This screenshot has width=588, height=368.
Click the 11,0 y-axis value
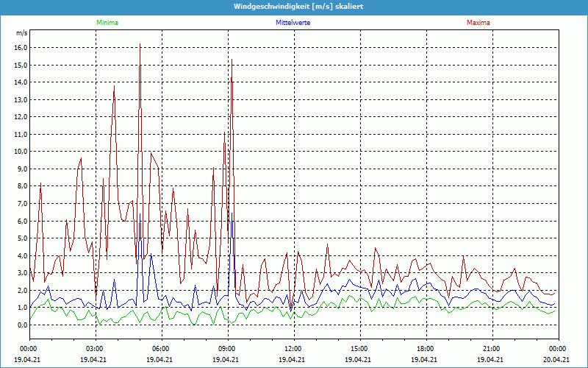[x=21, y=135]
